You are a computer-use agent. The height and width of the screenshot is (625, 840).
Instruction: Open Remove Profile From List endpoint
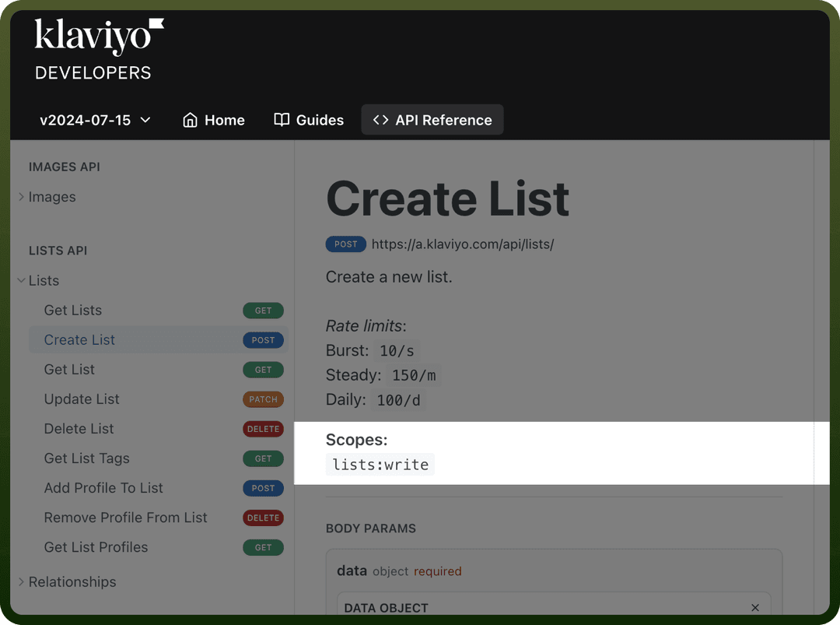click(125, 518)
